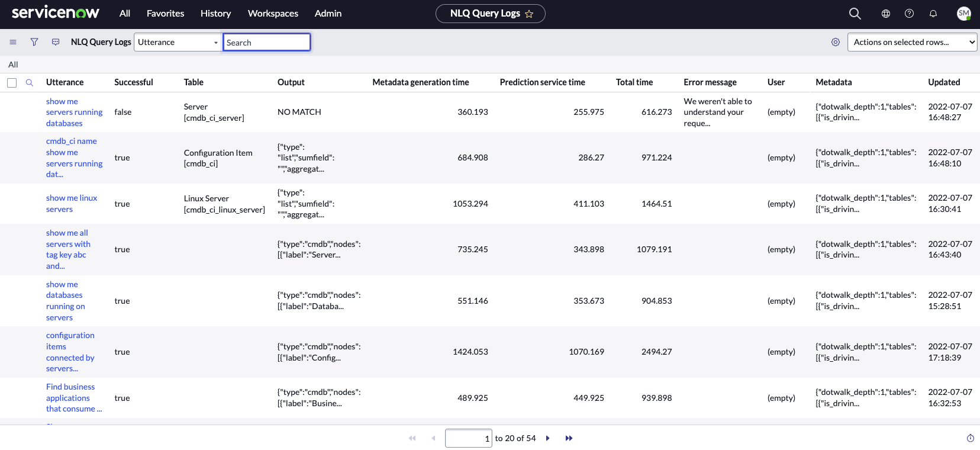Sort by the Error message column
The height and width of the screenshot is (450, 980).
(x=710, y=82)
